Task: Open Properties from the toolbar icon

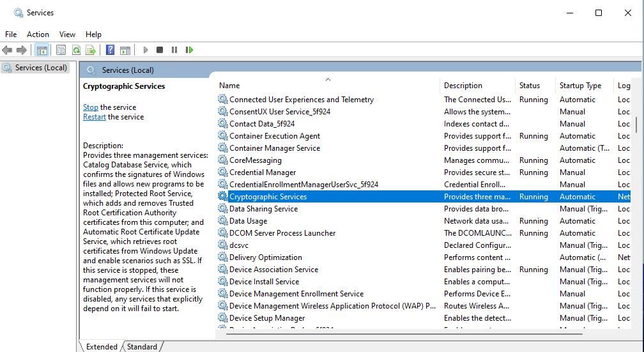Action: click(x=61, y=50)
